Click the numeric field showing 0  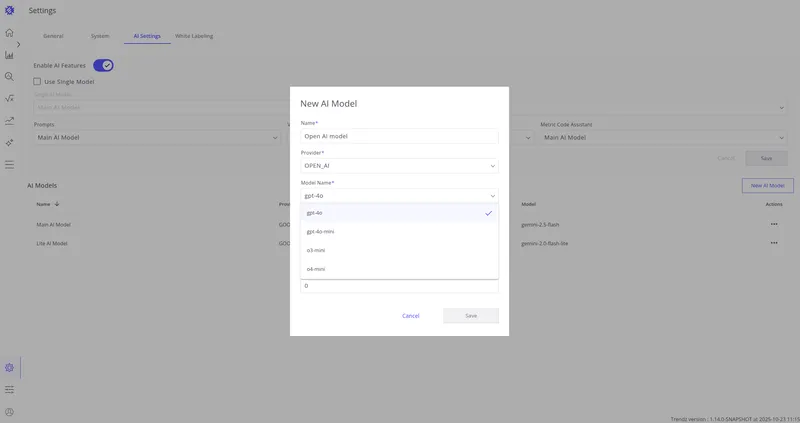[x=399, y=286]
